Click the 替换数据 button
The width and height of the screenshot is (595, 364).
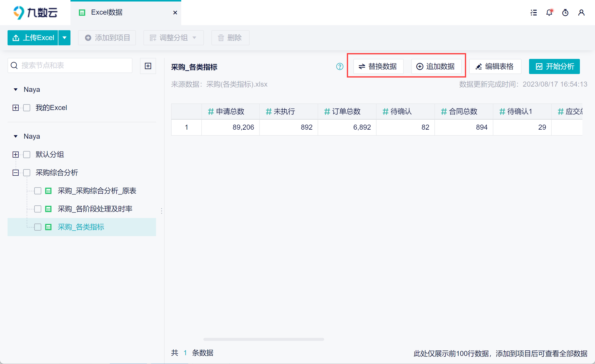pos(378,66)
